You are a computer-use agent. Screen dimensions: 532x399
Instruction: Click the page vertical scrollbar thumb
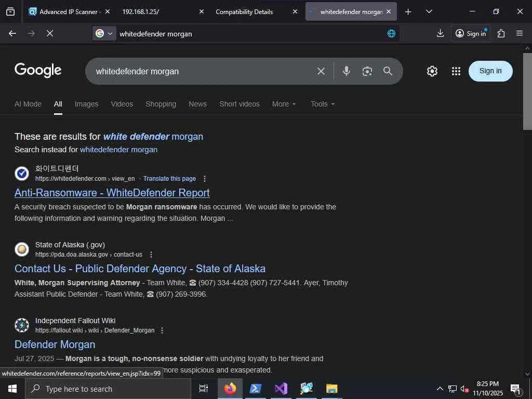pyautogui.click(x=527, y=91)
